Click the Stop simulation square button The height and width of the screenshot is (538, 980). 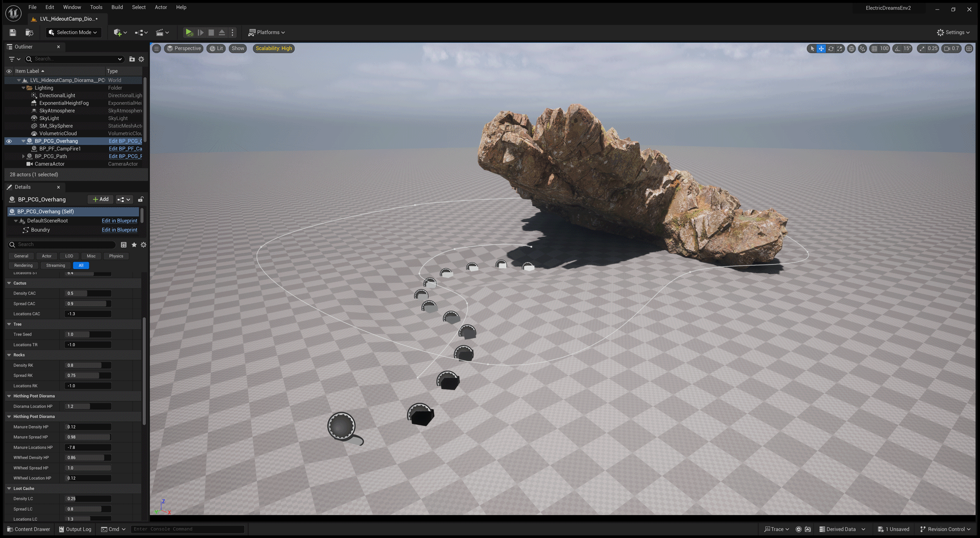[x=211, y=32]
